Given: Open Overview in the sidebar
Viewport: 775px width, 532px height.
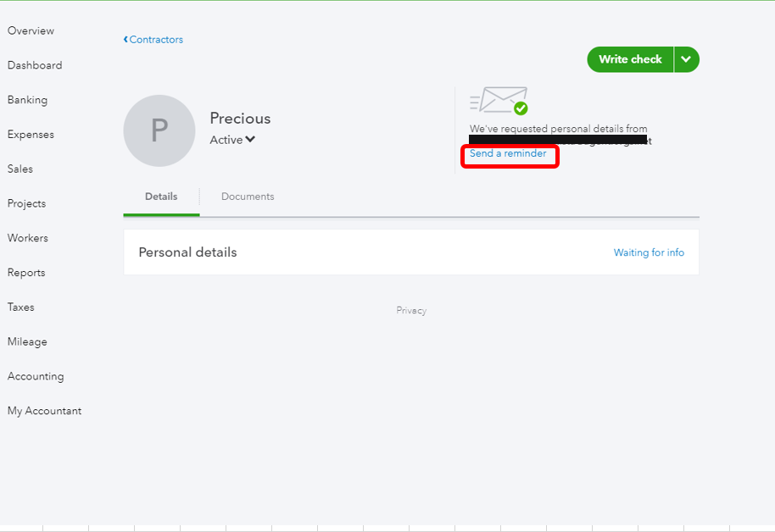Looking at the screenshot, I should (x=31, y=31).
